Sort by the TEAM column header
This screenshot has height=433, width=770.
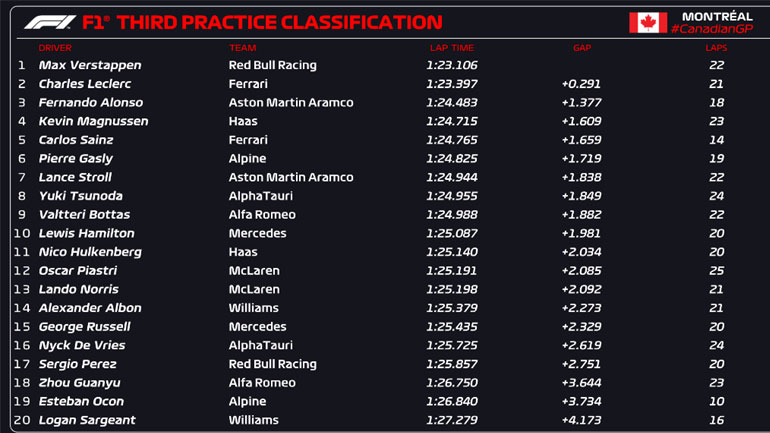pyautogui.click(x=242, y=48)
